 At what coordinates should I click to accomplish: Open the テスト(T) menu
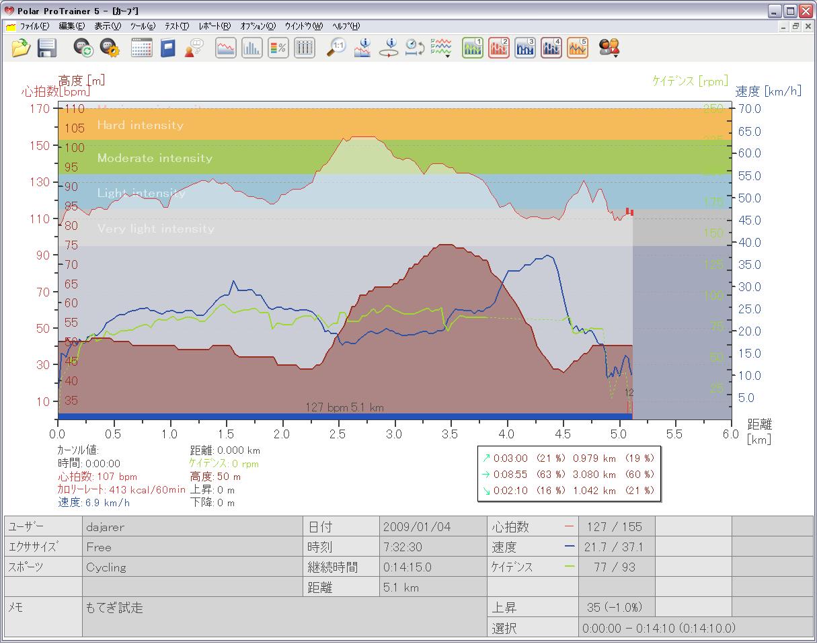coord(177,26)
